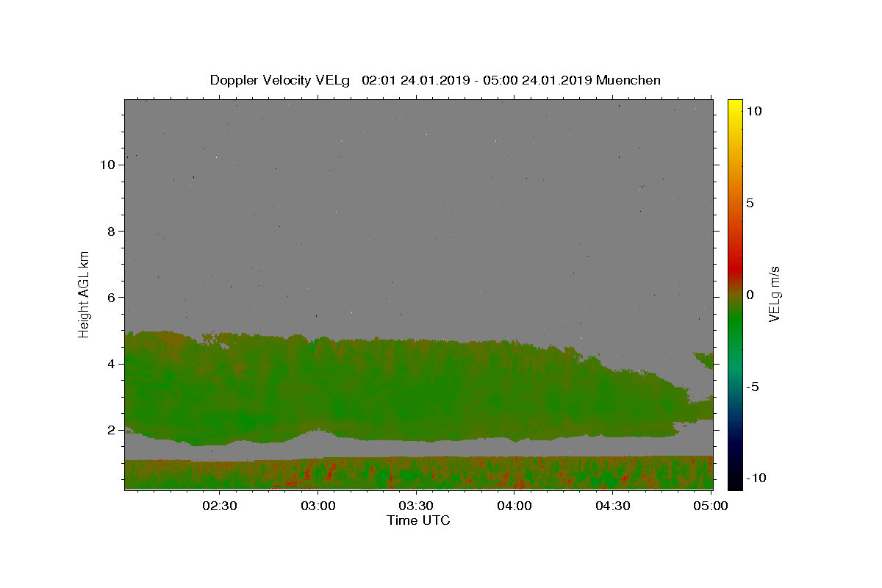Click the 'Height AGL km' axis label
The height and width of the screenshot is (588, 882).
[x=85, y=293]
